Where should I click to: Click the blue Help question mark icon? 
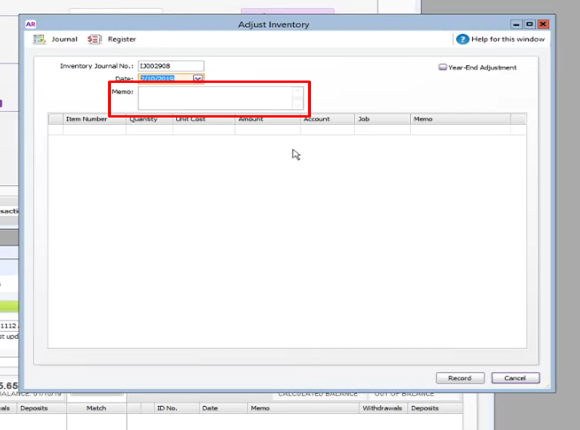click(x=462, y=39)
